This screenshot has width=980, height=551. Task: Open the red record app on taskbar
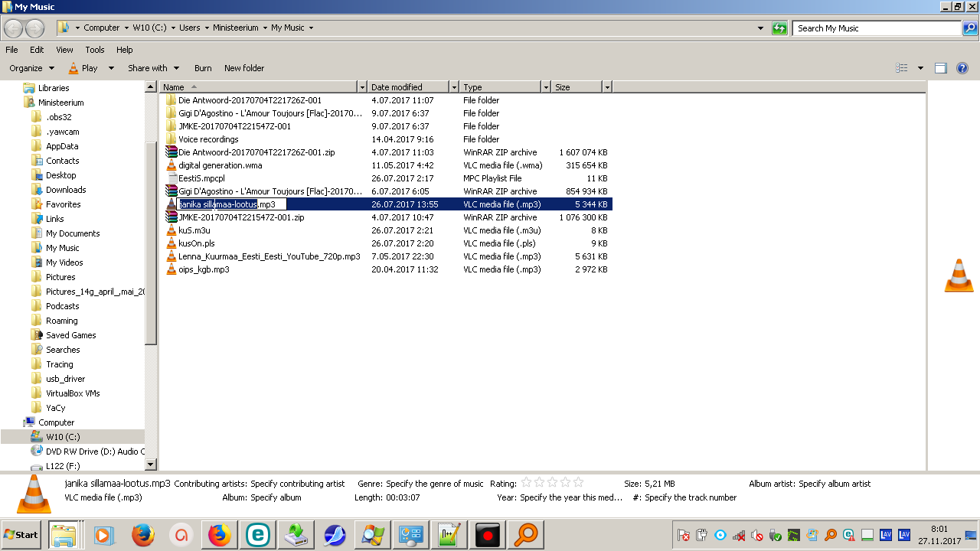coord(487,535)
